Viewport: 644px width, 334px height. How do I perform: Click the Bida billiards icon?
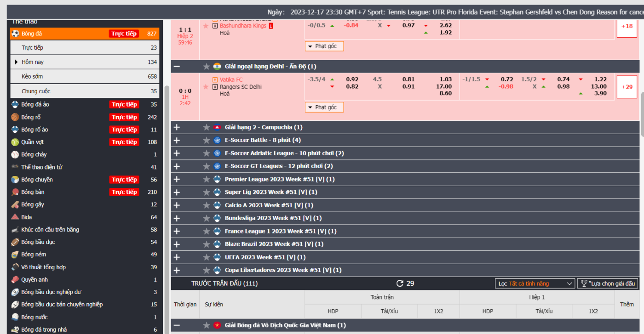coord(15,217)
